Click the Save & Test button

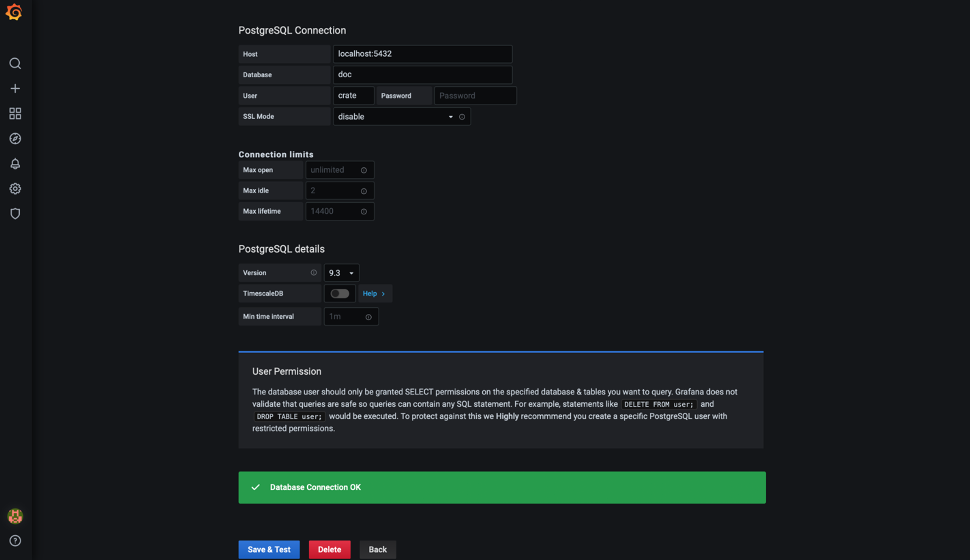coord(269,549)
